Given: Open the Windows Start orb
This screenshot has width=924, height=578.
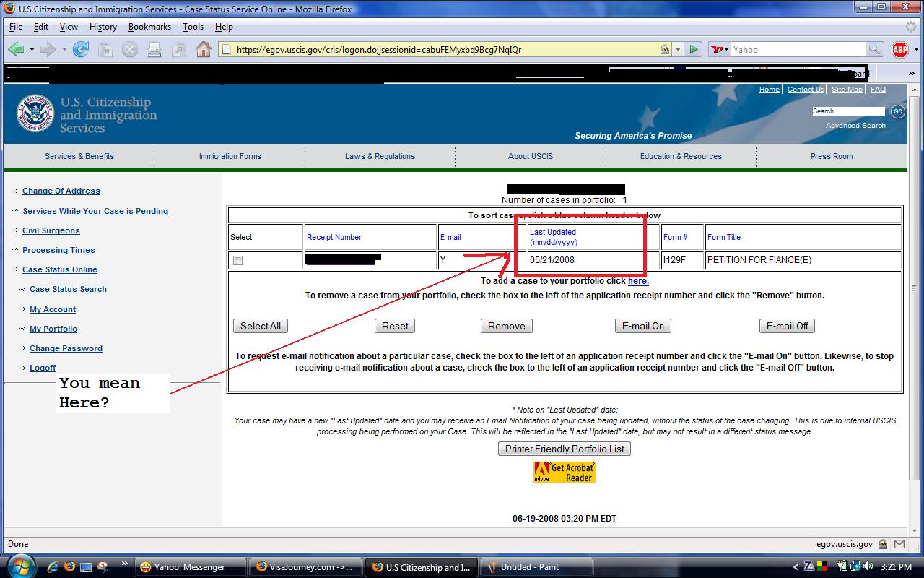Looking at the screenshot, I should point(19,565).
